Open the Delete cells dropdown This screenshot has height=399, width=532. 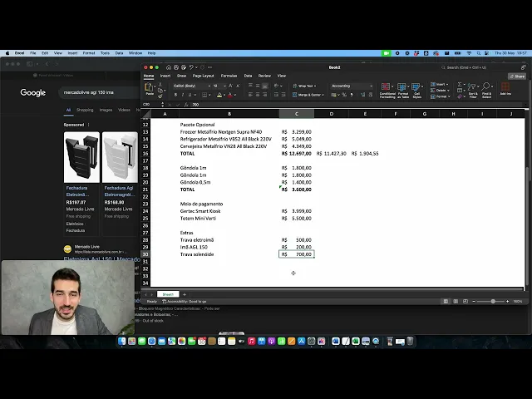point(440,91)
